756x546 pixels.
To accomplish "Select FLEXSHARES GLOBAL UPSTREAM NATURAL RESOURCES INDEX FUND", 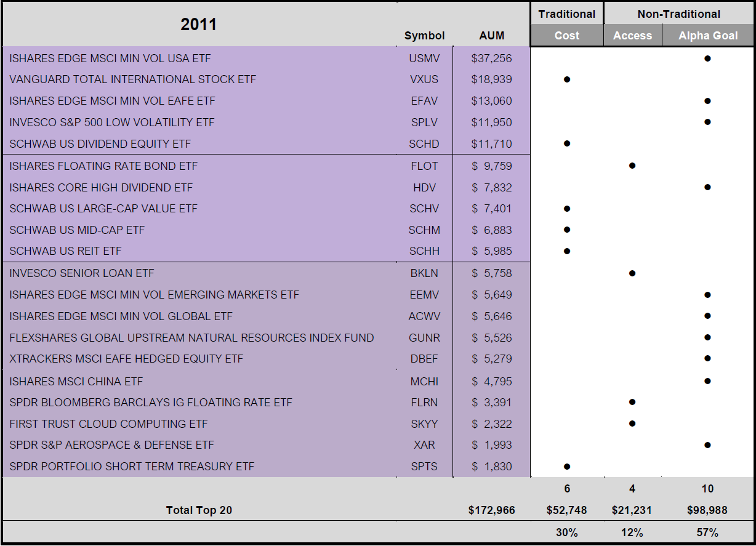I will pos(191,338).
